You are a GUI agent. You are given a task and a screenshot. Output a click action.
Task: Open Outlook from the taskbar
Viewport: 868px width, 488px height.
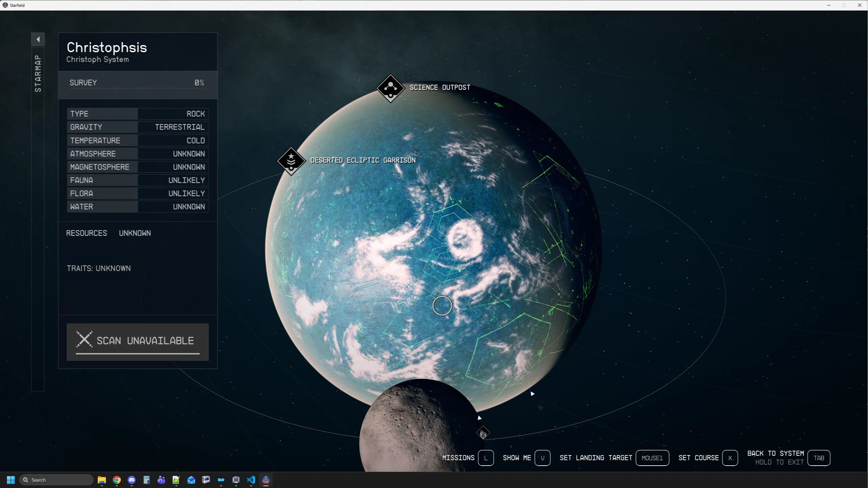(191, 480)
